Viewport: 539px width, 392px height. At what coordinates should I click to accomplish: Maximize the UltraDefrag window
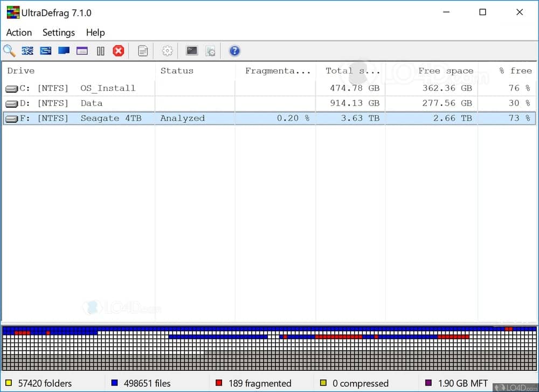482,12
